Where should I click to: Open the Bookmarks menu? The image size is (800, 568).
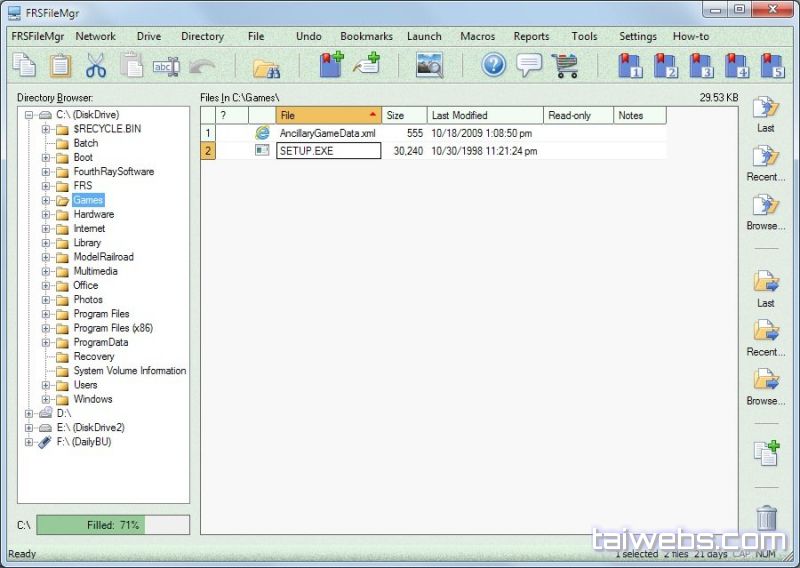click(x=366, y=36)
